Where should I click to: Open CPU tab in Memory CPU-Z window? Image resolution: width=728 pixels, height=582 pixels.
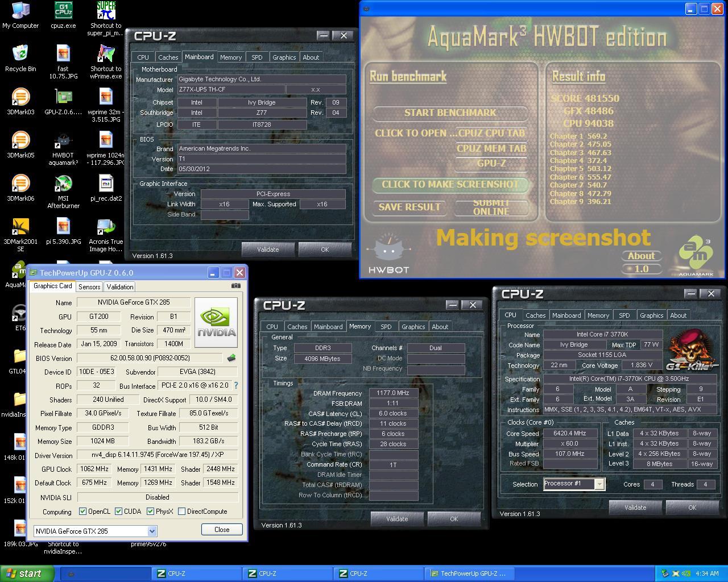click(272, 327)
